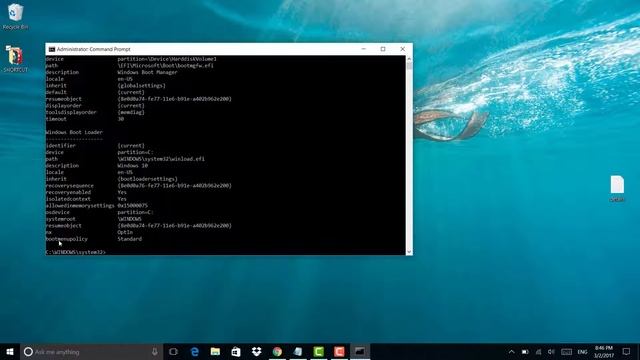Click the scroll up arrow in Command Prompt
The width and height of the screenshot is (640, 360).
tap(409, 58)
